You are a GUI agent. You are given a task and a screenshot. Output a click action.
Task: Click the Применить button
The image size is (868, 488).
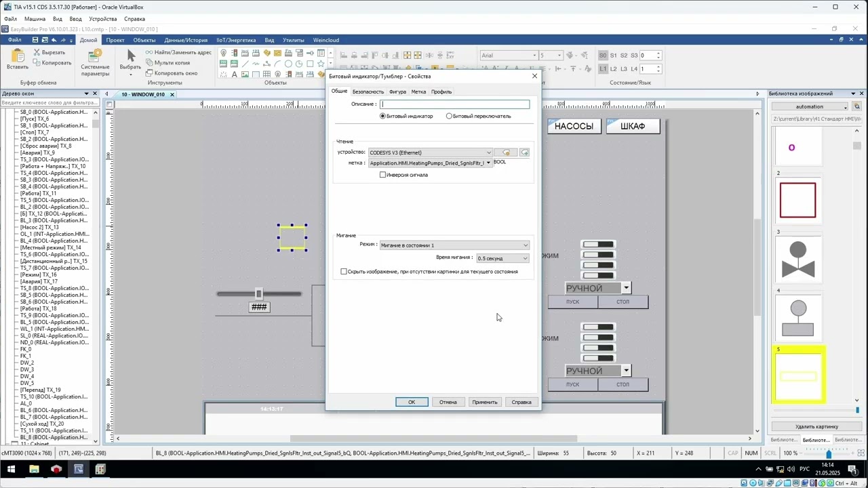pyautogui.click(x=485, y=402)
